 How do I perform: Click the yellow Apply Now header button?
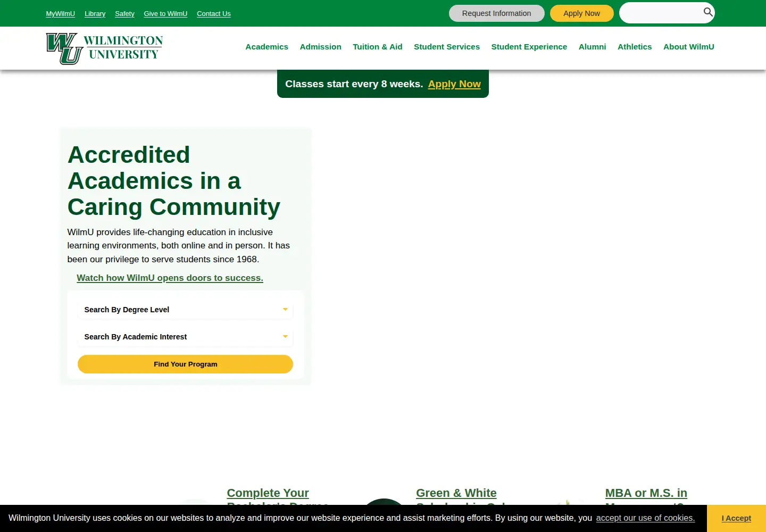tap(581, 13)
